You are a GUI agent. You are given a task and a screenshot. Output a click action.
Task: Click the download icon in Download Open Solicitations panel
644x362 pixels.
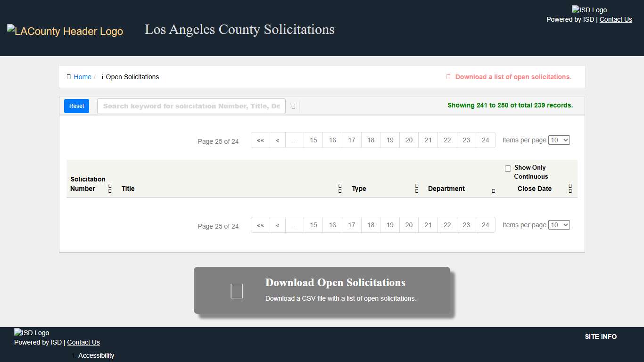click(236, 290)
